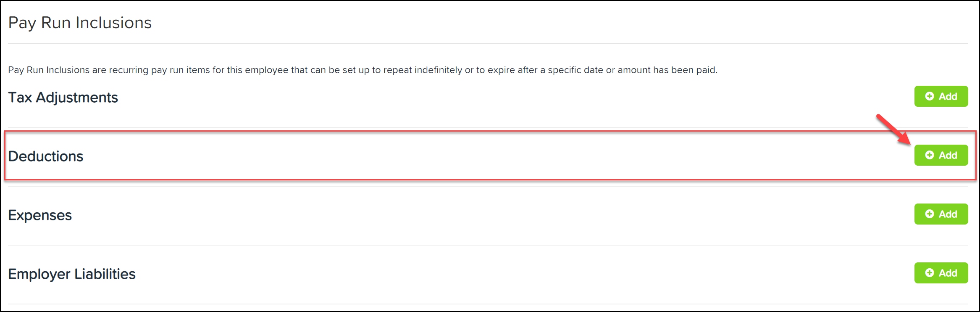Click the Pay Run Inclusions description paragraph
Screen dimensions: 980x312
pos(362,70)
